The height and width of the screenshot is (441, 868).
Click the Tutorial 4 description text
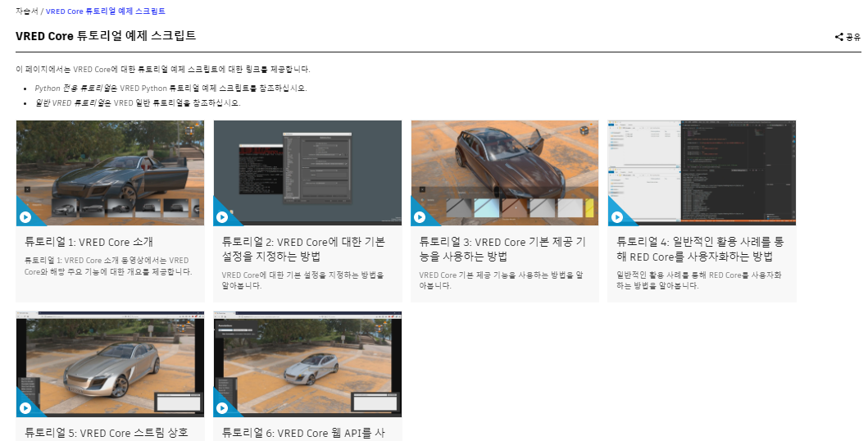[698, 280]
